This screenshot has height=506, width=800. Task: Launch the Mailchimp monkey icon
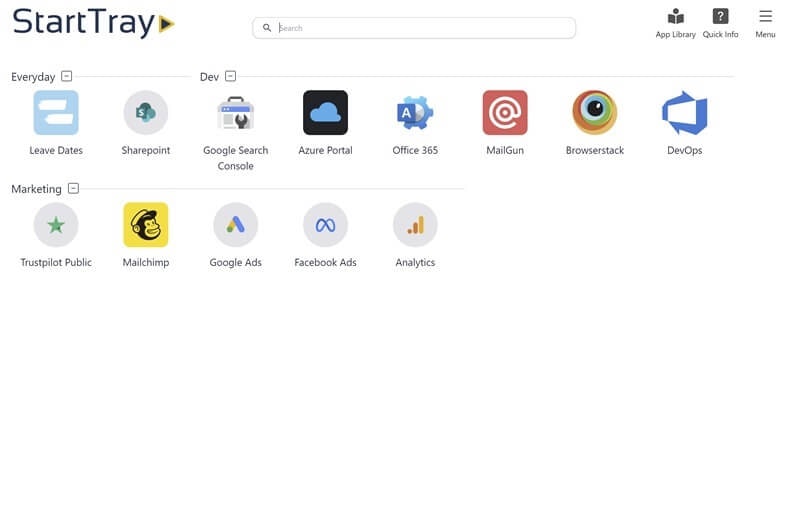pos(146,225)
